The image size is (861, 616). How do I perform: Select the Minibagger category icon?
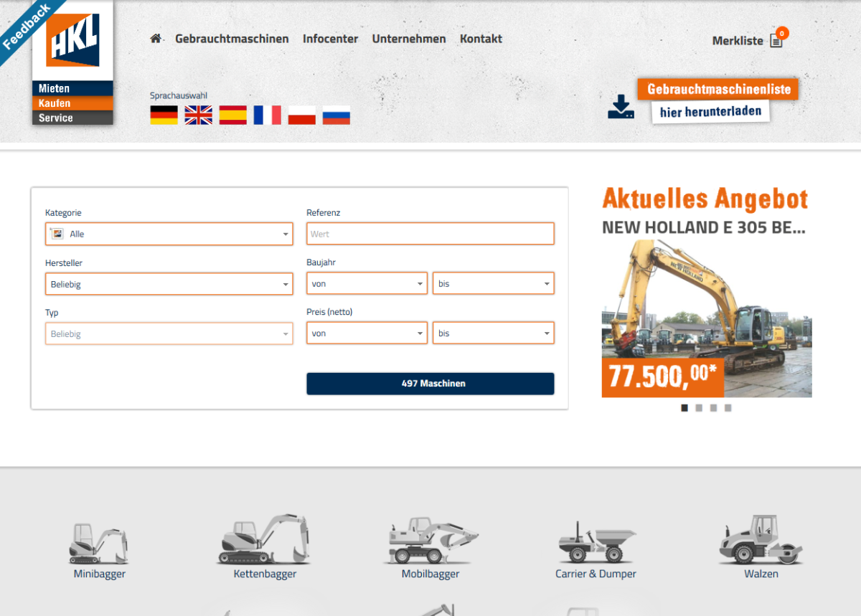pos(99,543)
